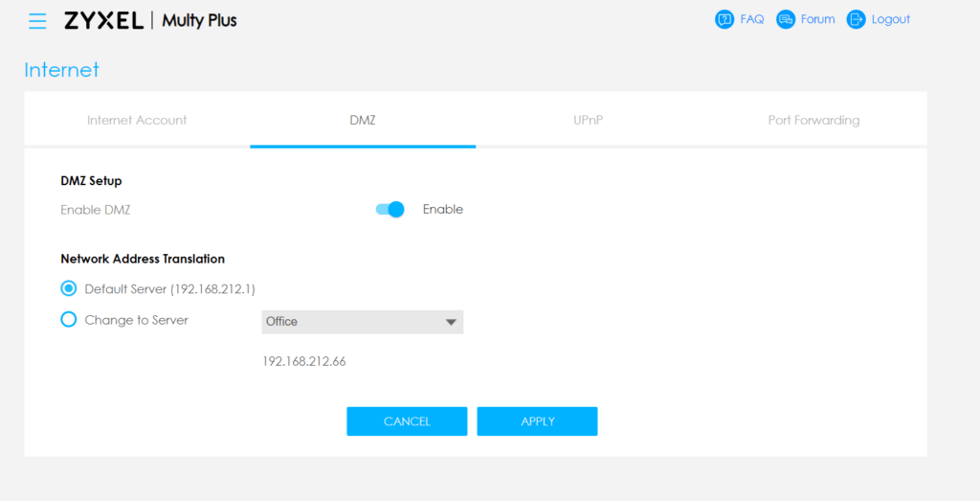Click the FAQ question mark icon
Screen dimensions: 980x501
click(x=724, y=19)
